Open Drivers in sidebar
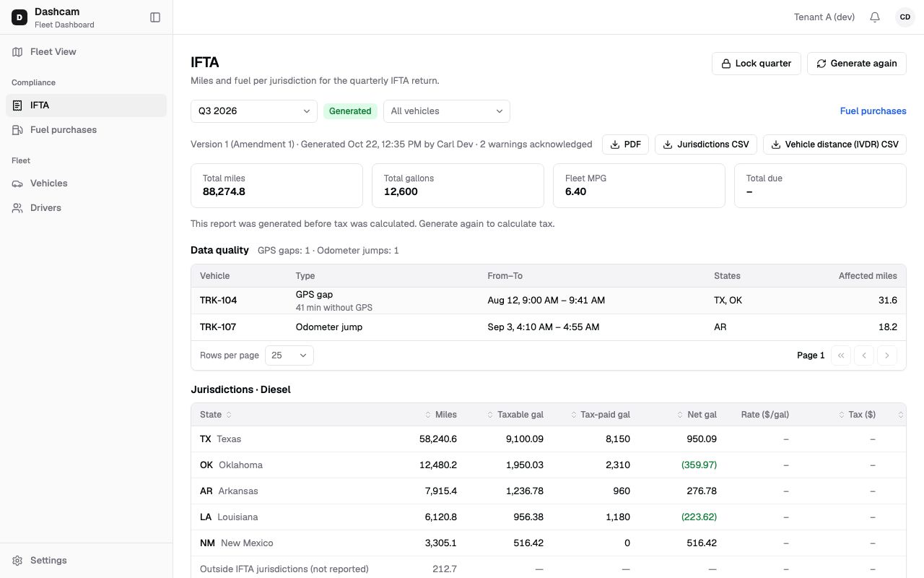Image resolution: width=924 pixels, height=578 pixels. pos(86,208)
